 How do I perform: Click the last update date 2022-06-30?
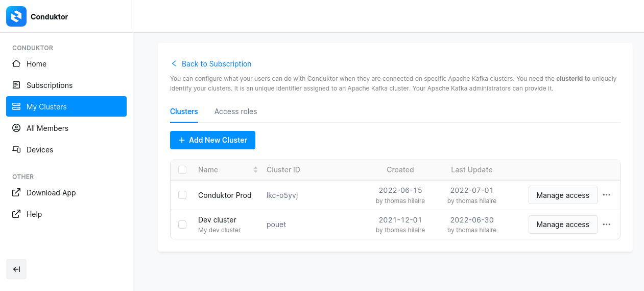[x=472, y=220]
